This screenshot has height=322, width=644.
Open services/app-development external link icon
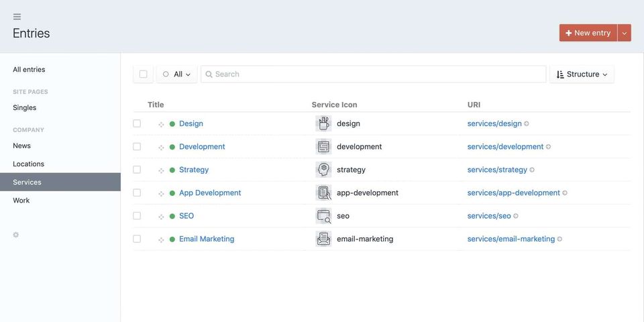[x=565, y=193]
